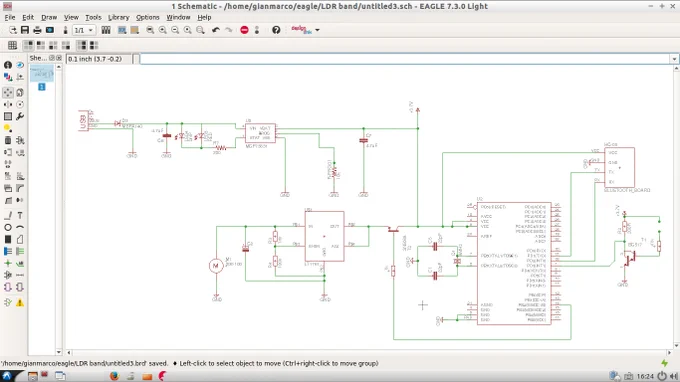This screenshot has height=382, width=680.
Task: Select the Bus tool with blue bar
Action: [8, 251]
